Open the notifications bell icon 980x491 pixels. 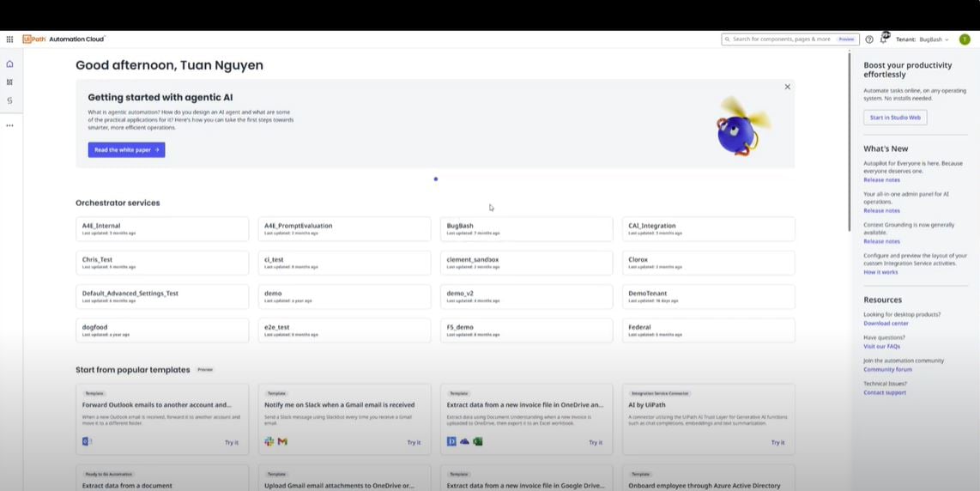[884, 39]
